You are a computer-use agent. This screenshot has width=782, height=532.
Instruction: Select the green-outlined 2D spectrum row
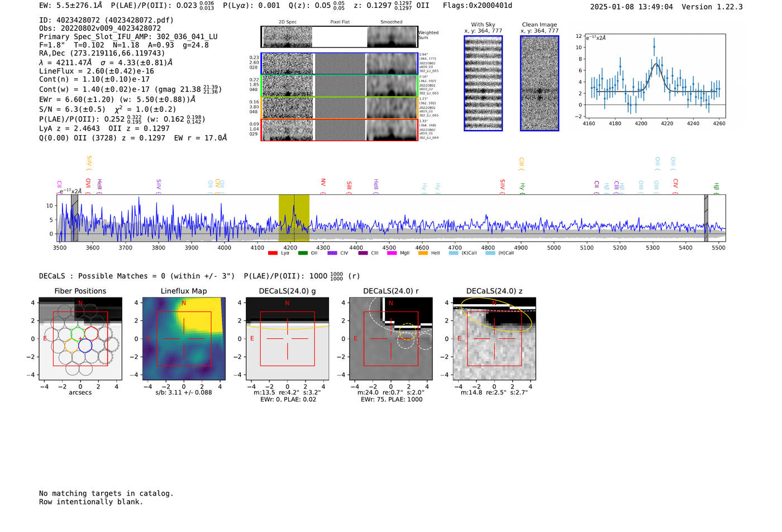(339, 86)
